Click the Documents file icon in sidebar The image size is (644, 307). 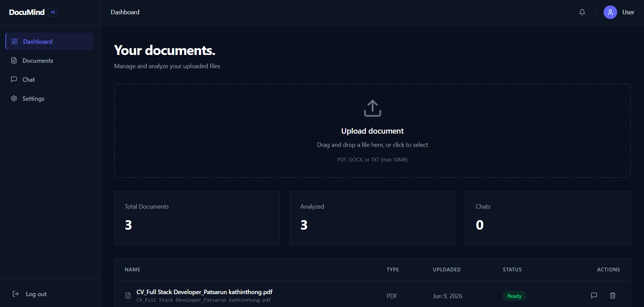[x=14, y=60]
